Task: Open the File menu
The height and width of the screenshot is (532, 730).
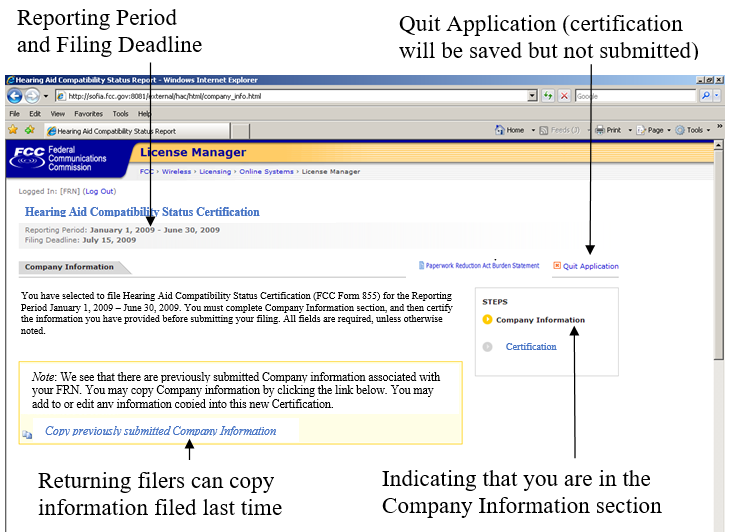Action: click(14, 114)
